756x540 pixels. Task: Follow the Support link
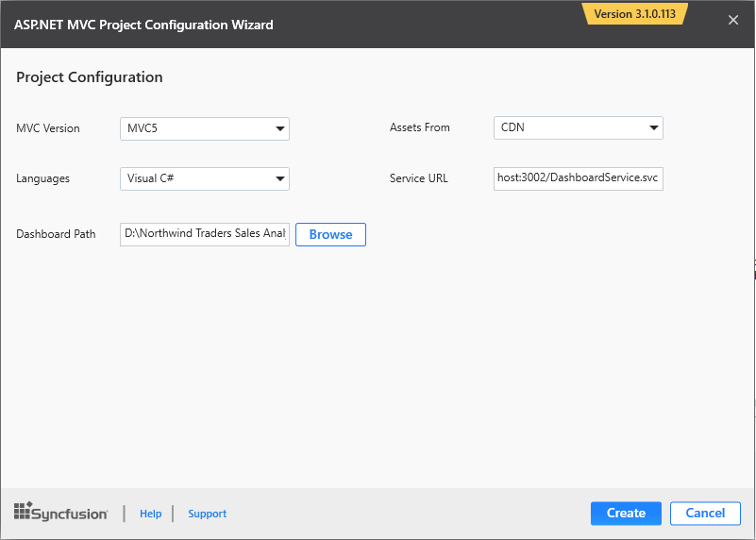coord(207,514)
